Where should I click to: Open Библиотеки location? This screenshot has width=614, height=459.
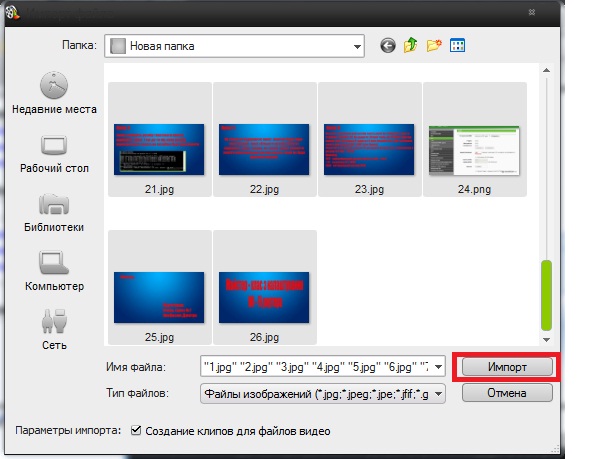coord(54,213)
